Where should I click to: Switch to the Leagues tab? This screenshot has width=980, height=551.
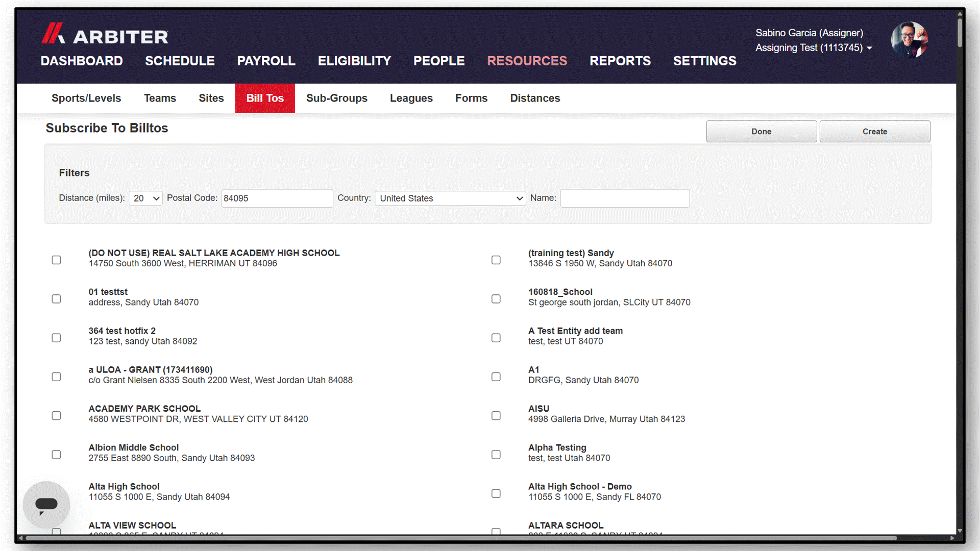click(x=411, y=98)
